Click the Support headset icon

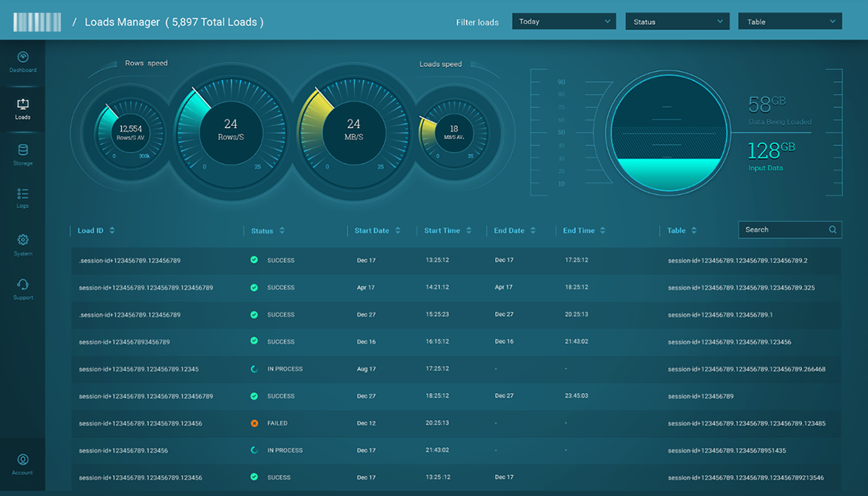[23, 285]
